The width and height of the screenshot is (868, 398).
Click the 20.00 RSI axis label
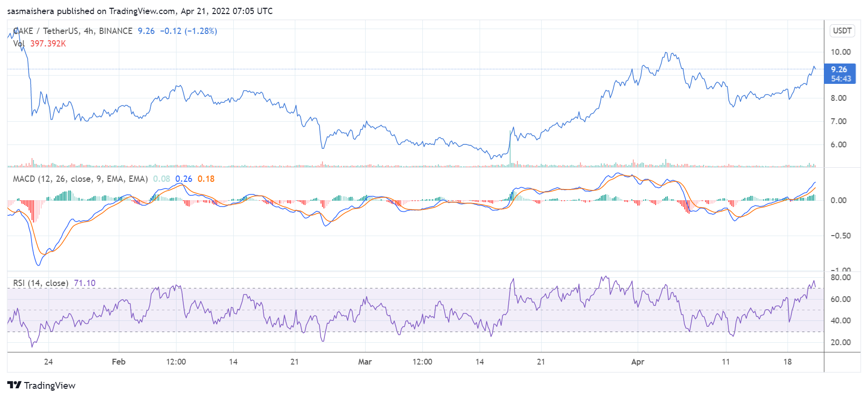click(841, 342)
